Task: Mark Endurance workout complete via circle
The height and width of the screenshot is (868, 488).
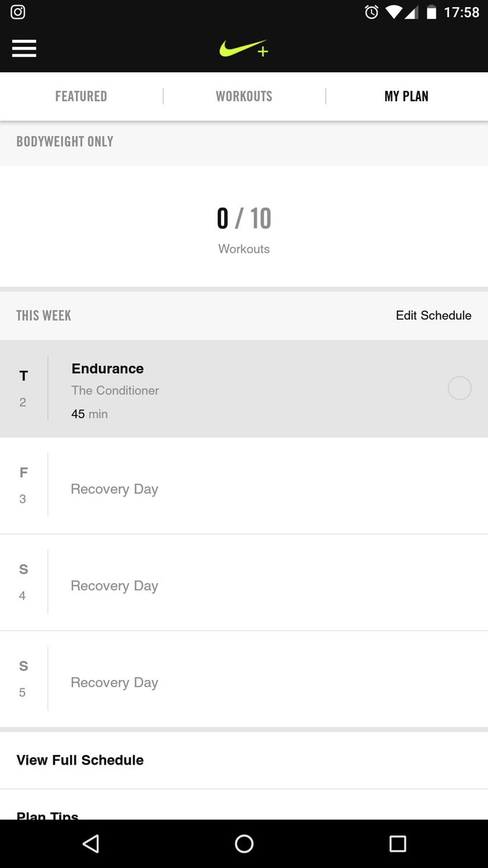Action: (460, 388)
